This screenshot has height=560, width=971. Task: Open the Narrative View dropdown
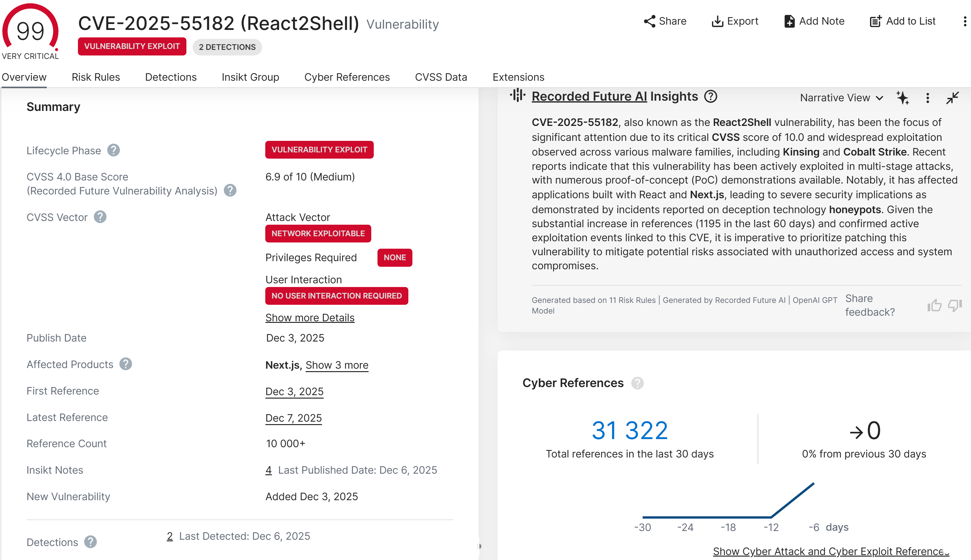(x=841, y=98)
